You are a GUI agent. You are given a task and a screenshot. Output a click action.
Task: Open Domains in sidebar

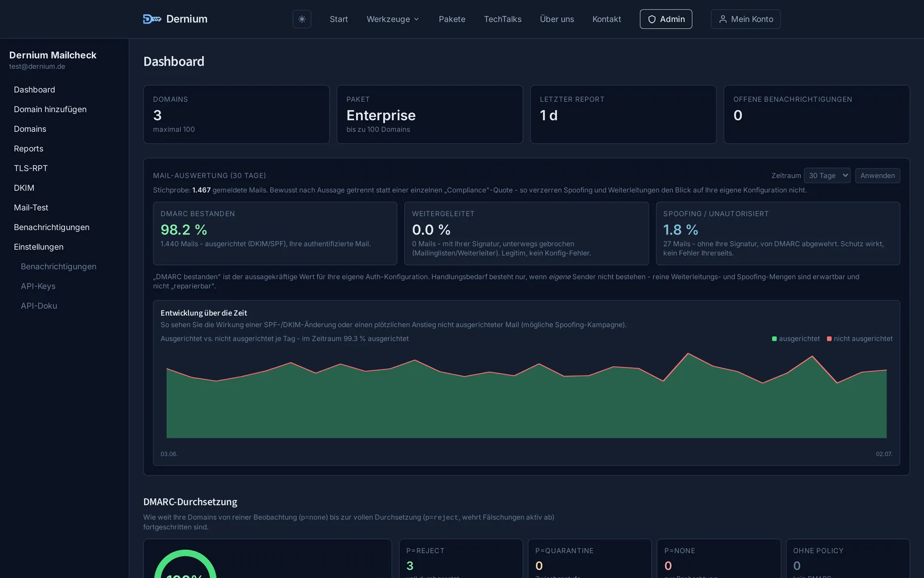(x=30, y=129)
